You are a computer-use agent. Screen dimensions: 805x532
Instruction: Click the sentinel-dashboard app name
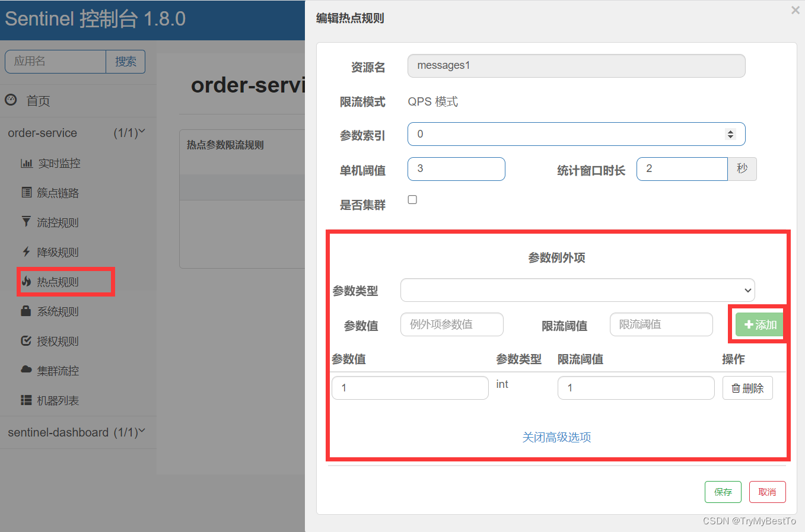58,432
